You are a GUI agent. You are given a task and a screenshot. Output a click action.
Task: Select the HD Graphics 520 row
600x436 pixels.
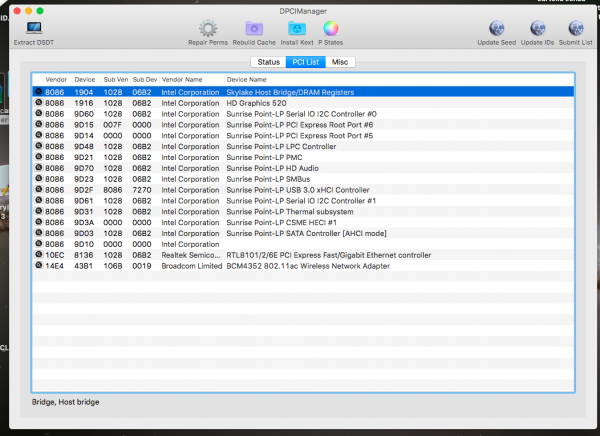250,102
